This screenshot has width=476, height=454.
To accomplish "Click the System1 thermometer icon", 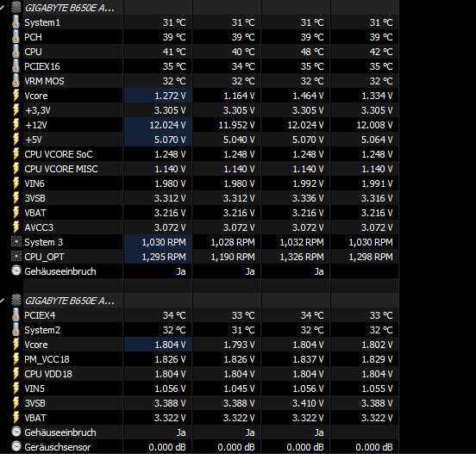I will click(x=16, y=22).
